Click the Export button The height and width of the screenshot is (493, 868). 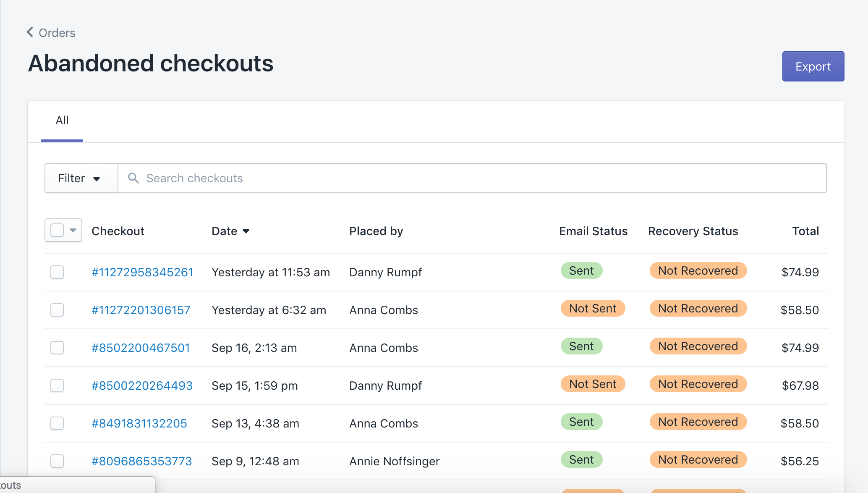coord(813,66)
